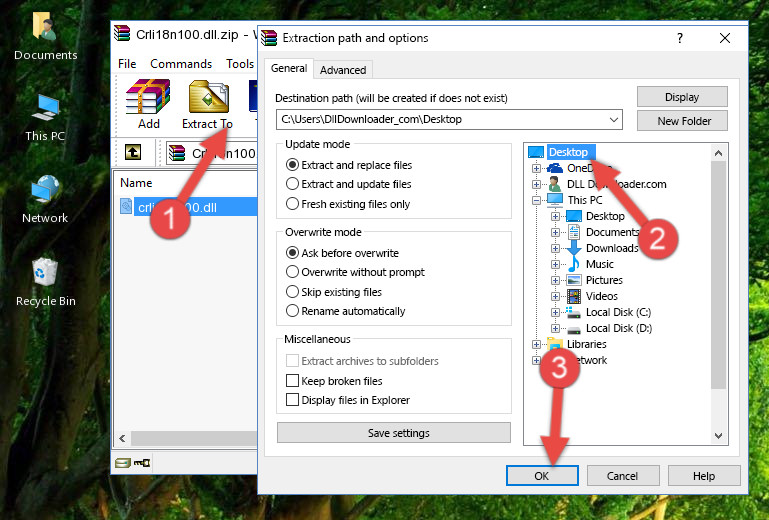Screen dimensions: 769x520
Task: Select Libraries in the folder tree
Action: pos(577,344)
